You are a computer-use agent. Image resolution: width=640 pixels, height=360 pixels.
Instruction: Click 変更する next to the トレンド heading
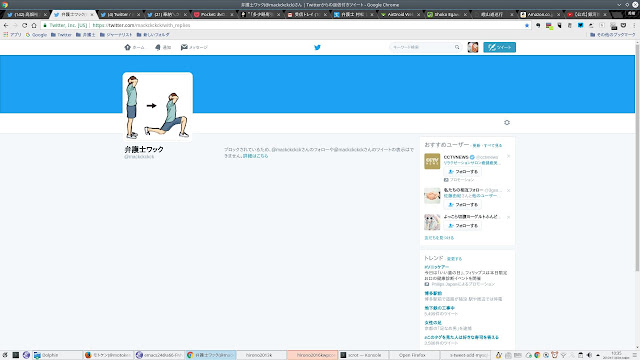pos(454,259)
